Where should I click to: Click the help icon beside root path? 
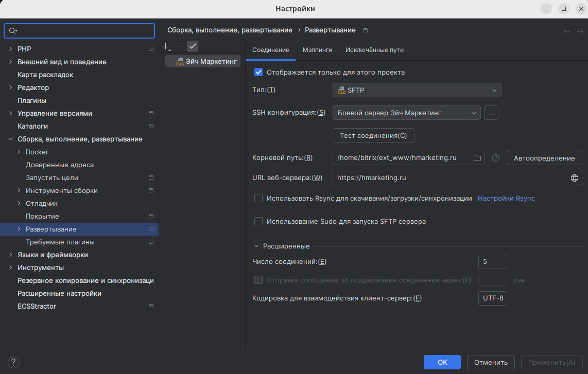click(496, 158)
